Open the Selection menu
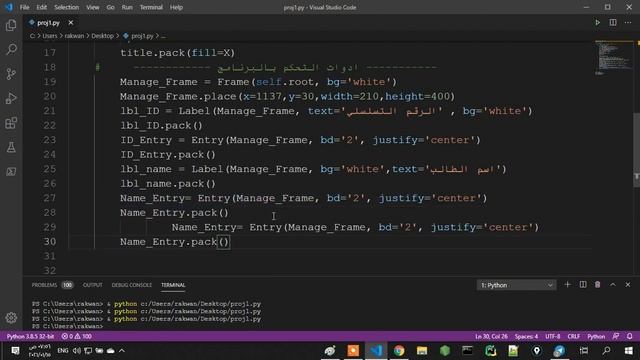 [67, 7]
